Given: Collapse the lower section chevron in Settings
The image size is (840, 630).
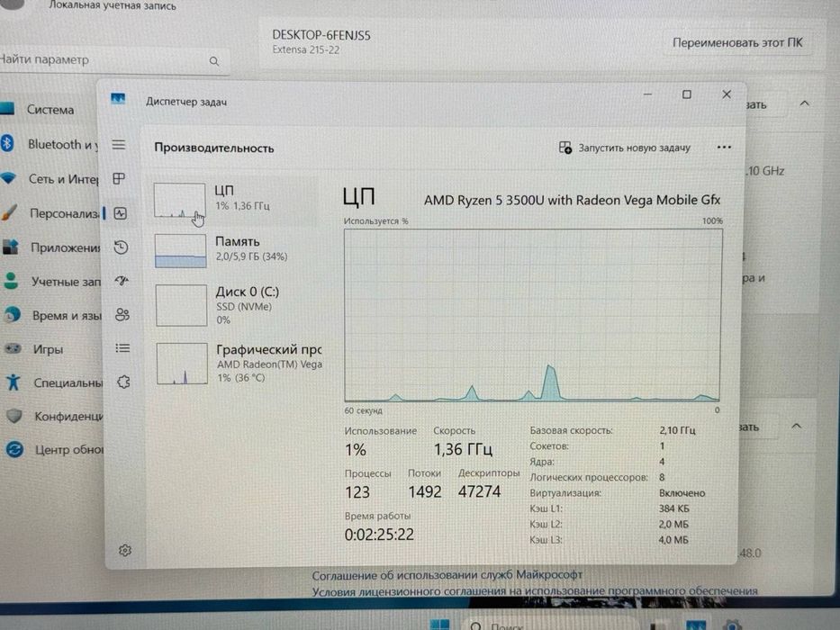Looking at the screenshot, I should [x=796, y=427].
